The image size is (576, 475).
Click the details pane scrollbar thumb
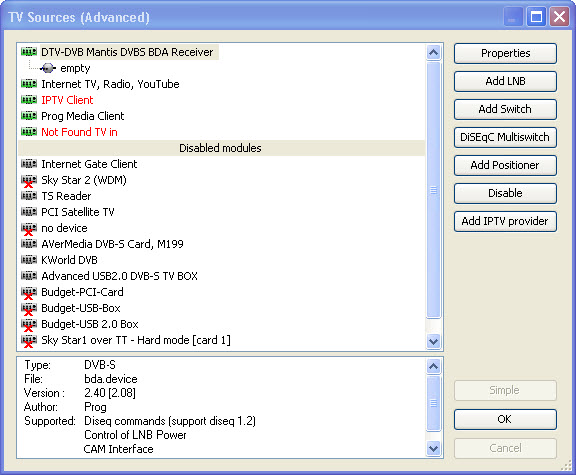[433, 403]
